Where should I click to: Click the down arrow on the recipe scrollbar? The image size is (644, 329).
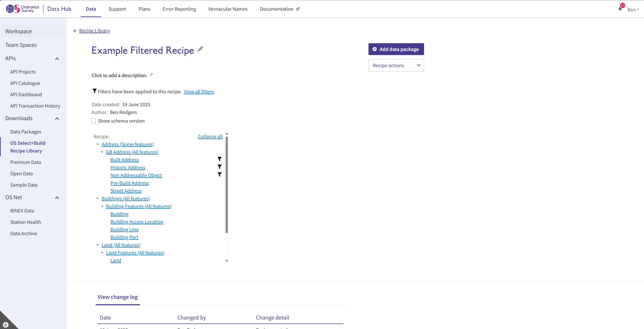pyautogui.click(x=227, y=260)
